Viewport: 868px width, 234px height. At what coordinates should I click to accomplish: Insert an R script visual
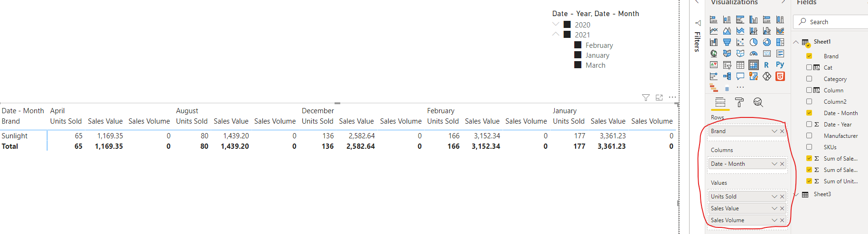[x=766, y=65]
